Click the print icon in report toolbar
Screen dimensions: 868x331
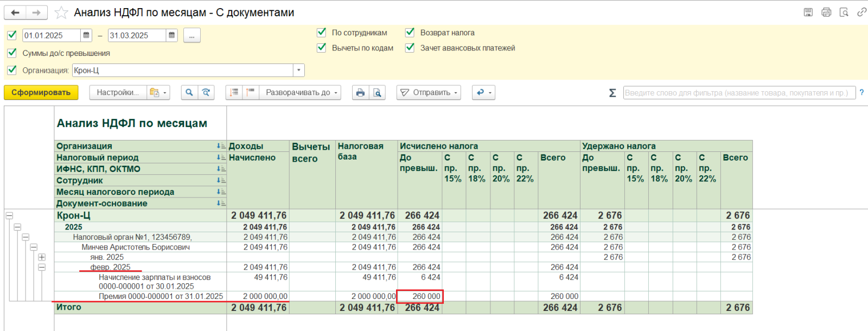click(360, 93)
